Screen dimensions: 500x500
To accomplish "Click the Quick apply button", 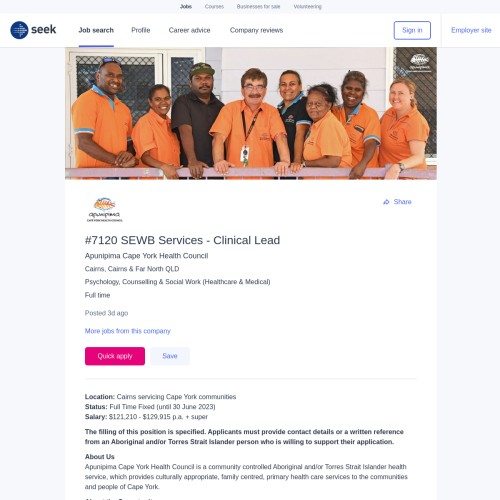I will (x=115, y=356).
